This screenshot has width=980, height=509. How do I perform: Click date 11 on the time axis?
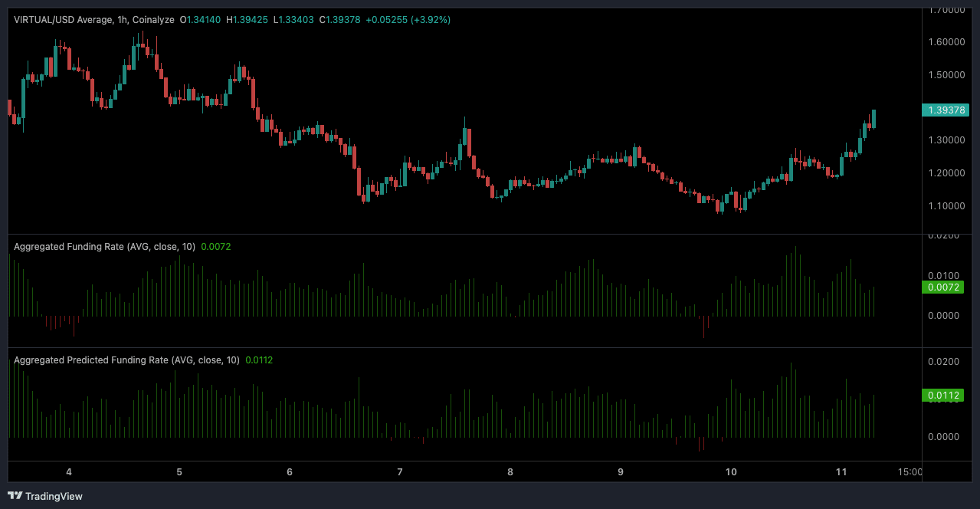[x=841, y=472]
